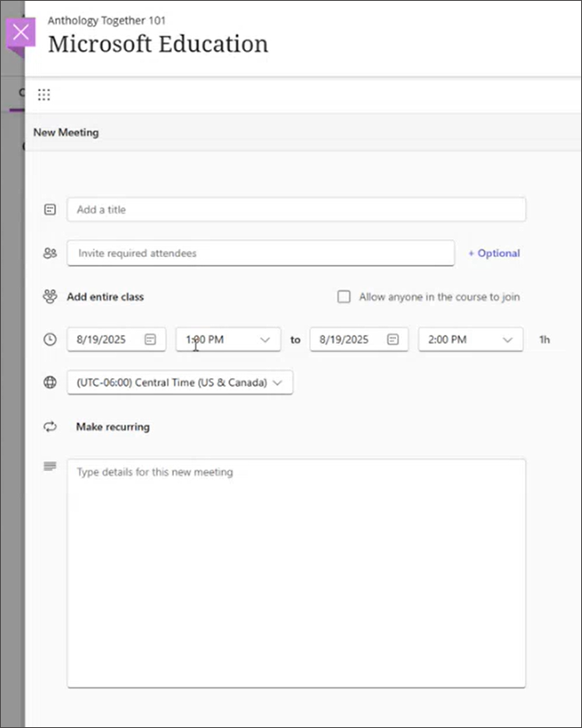Image resolution: width=582 pixels, height=728 pixels.
Task: Open the start date calendar picker icon
Action: (x=148, y=339)
